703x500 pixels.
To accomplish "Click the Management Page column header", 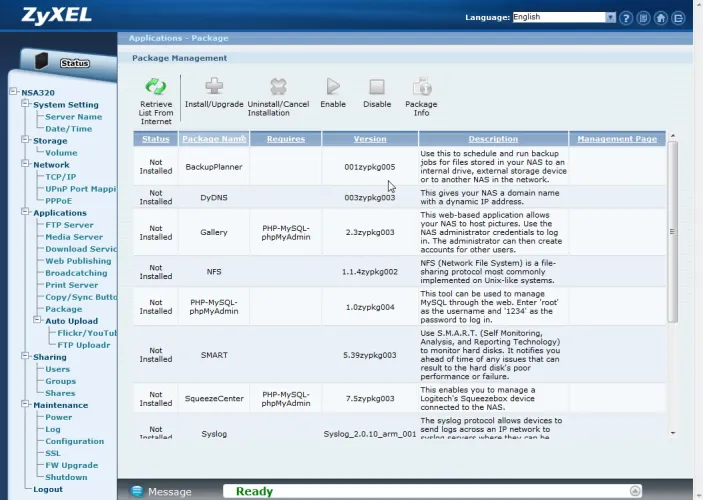I will pyautogui.click(x=617, y=139).
